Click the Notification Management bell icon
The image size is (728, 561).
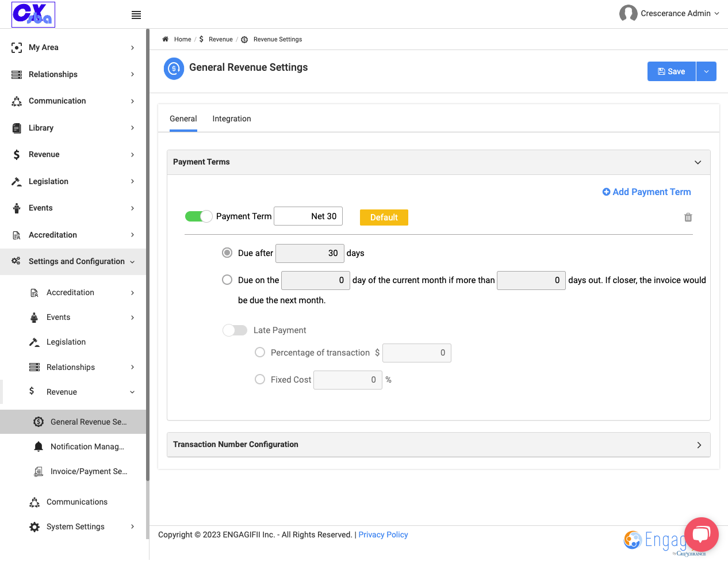[39, 446]
